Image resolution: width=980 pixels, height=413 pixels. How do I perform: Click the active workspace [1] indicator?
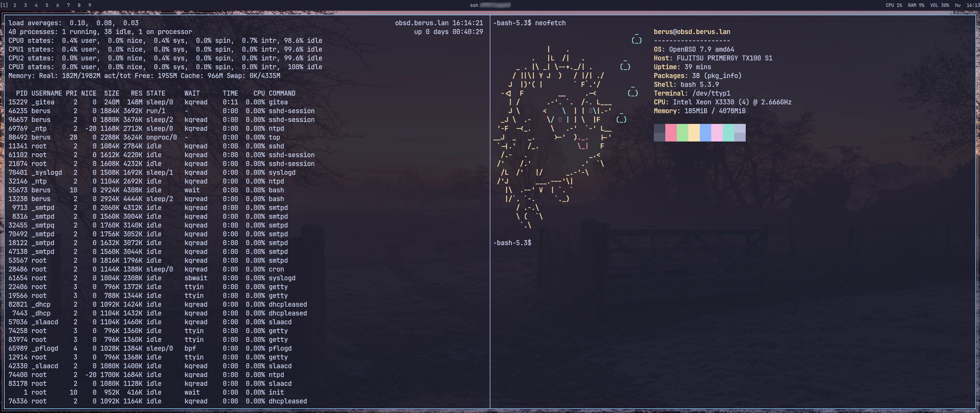[4, 5]
